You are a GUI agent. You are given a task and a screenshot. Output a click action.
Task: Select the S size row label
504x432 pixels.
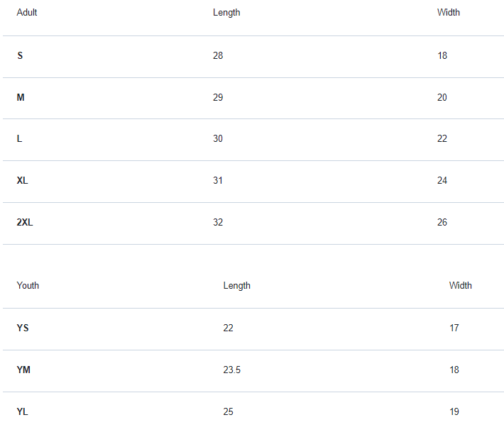pyautogui.click(x=20, y=56)
